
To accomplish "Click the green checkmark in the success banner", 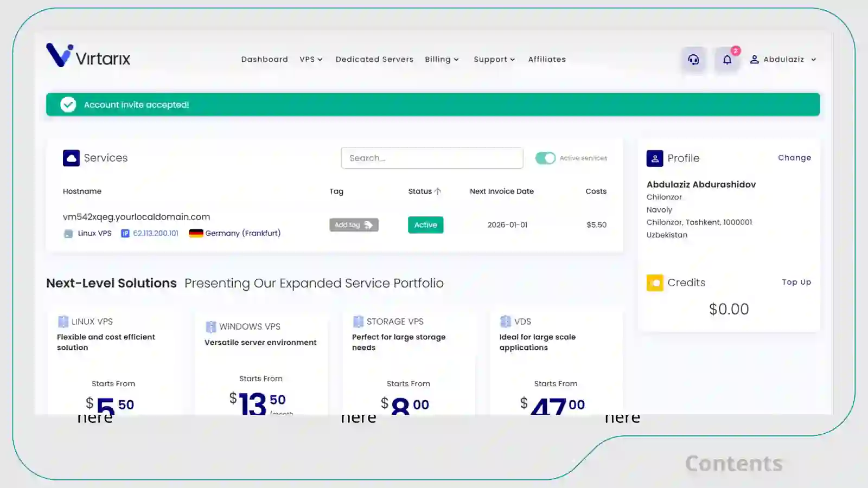I will (x=68, y=105).
